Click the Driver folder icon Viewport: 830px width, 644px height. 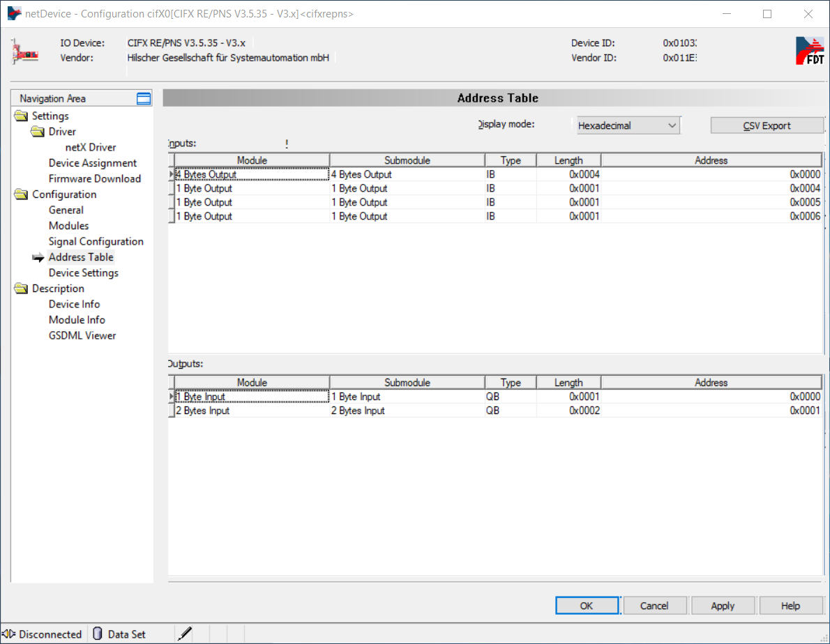point(37,132)
